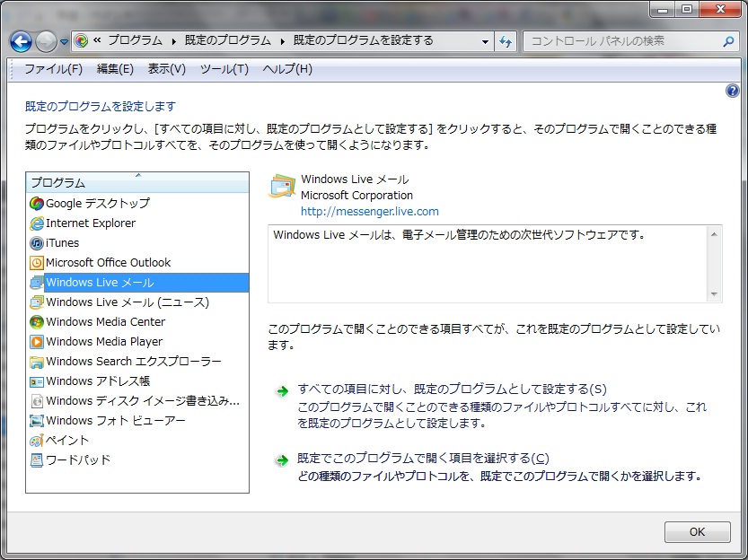Click the iTunes icon in program list

coord(36,243)
